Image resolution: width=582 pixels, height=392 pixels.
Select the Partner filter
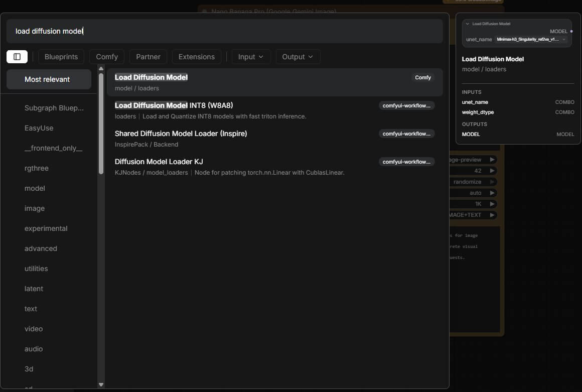coord(148,57)
